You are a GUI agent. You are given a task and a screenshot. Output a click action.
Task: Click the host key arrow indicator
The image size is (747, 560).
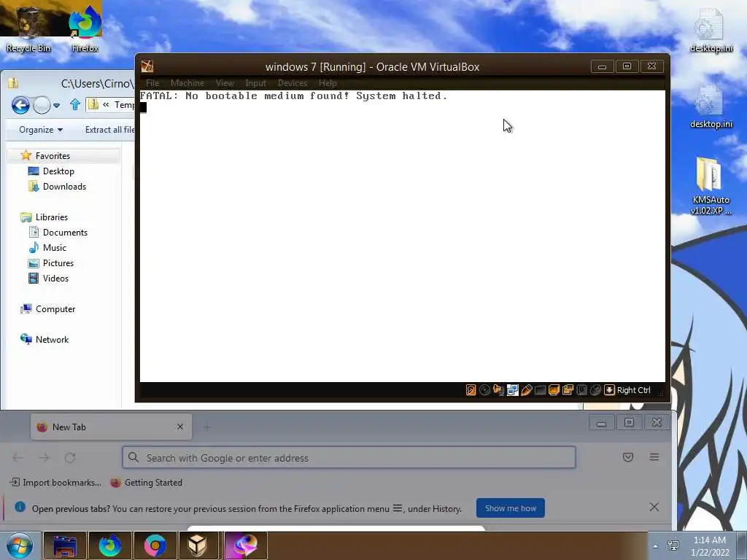point(609,390)
